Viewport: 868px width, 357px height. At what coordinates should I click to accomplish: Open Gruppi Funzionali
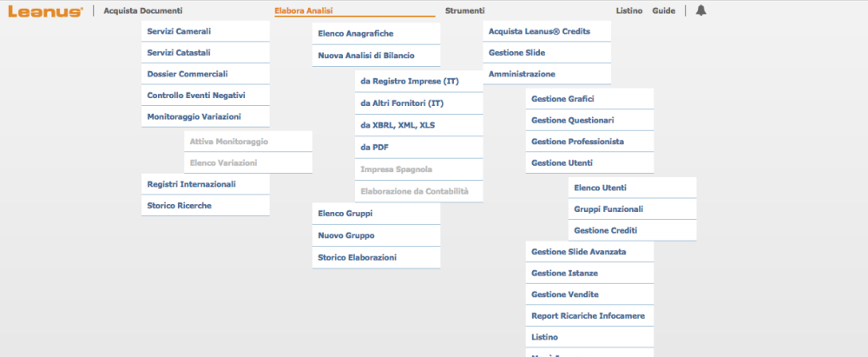[x=608, y=209]
